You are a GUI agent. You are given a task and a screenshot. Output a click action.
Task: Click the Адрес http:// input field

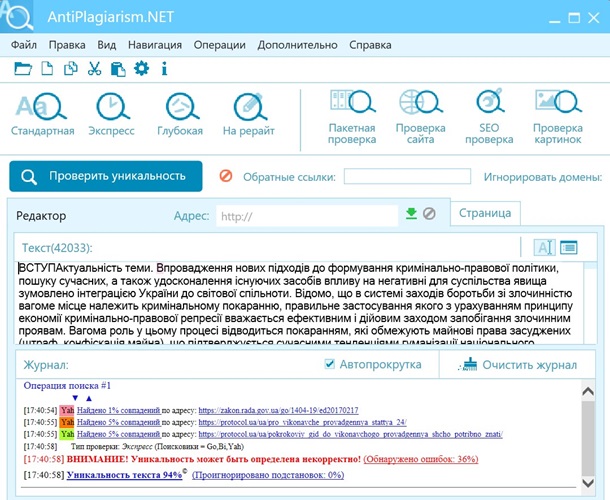307,216
